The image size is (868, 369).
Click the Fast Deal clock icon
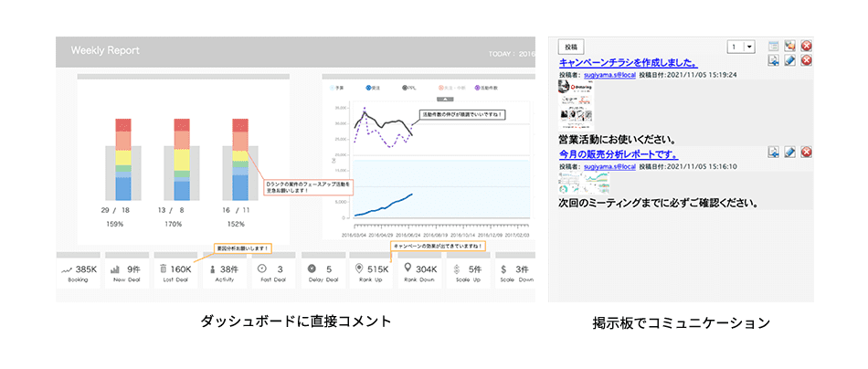pyautogui.click(x=261, y=269)
